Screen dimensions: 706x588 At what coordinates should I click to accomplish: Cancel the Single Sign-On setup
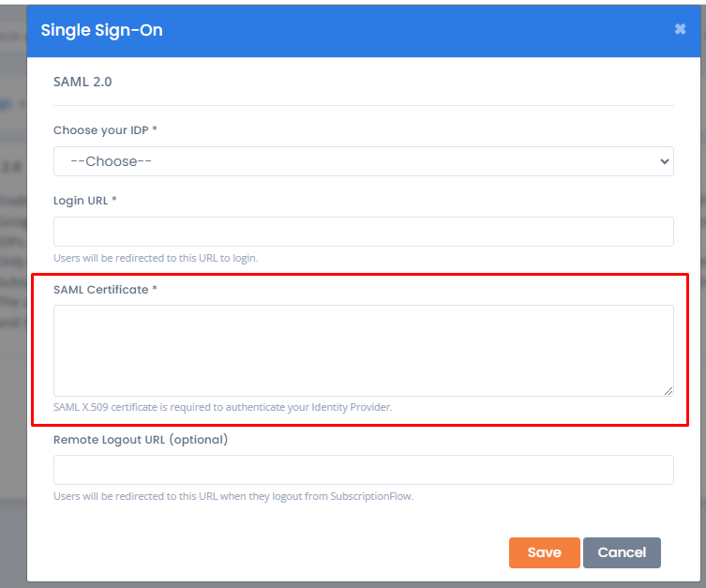click(622, 552)
